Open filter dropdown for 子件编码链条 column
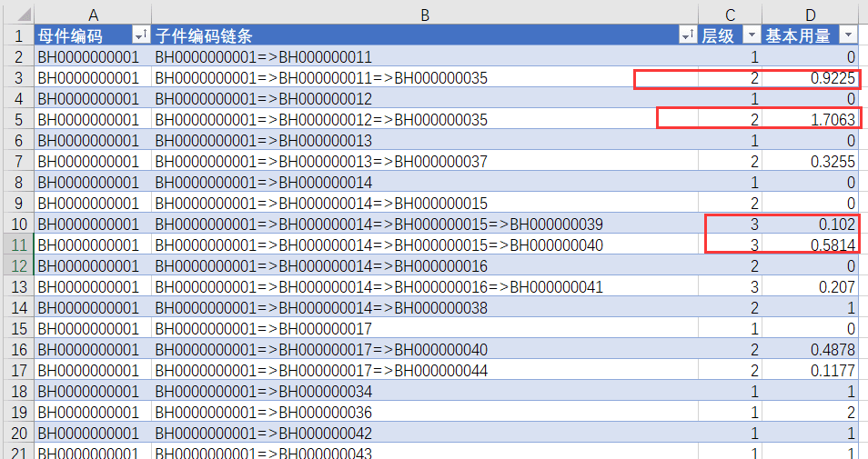Viewport: 868px width, 459px height. point(688,36)
